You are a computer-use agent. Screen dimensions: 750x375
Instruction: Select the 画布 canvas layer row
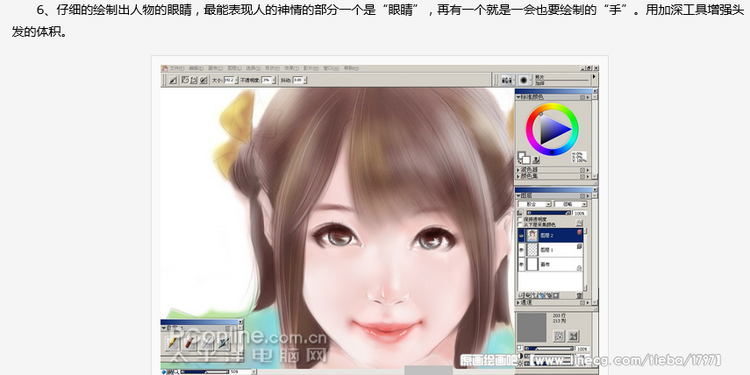coord(551,264)
